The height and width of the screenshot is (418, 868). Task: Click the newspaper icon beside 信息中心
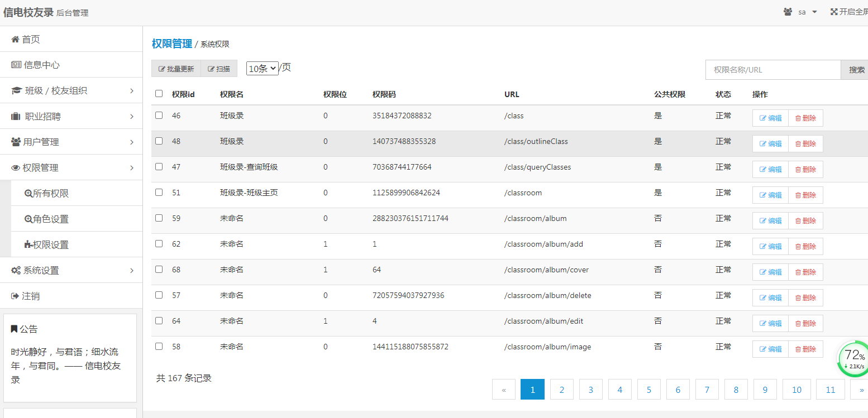16,65
